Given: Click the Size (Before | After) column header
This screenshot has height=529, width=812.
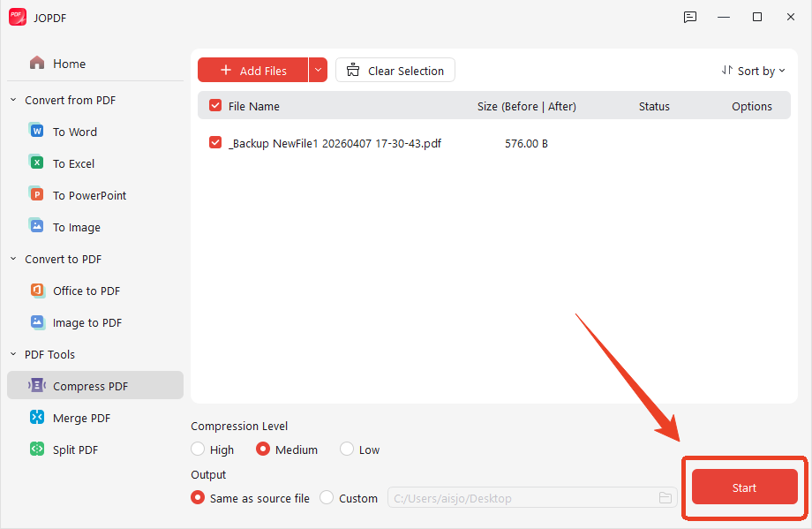Looking at the screenshot, I should (x=526, y=106).
